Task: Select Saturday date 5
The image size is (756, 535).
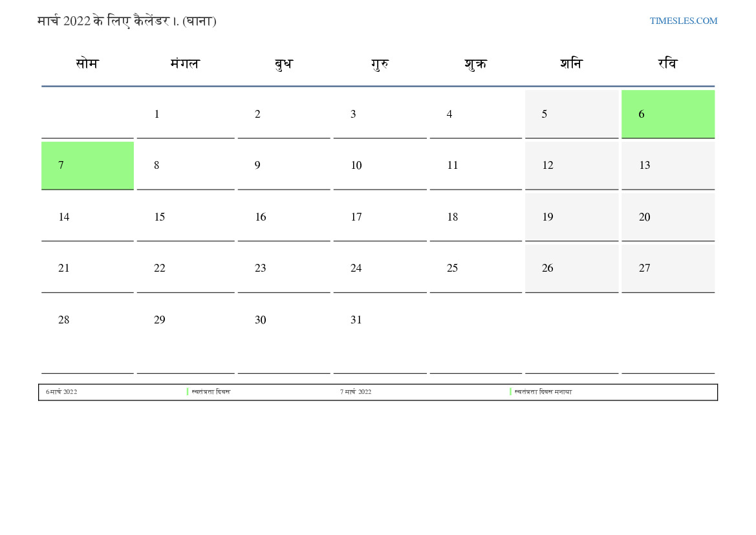Action: (x=572, y=114)
